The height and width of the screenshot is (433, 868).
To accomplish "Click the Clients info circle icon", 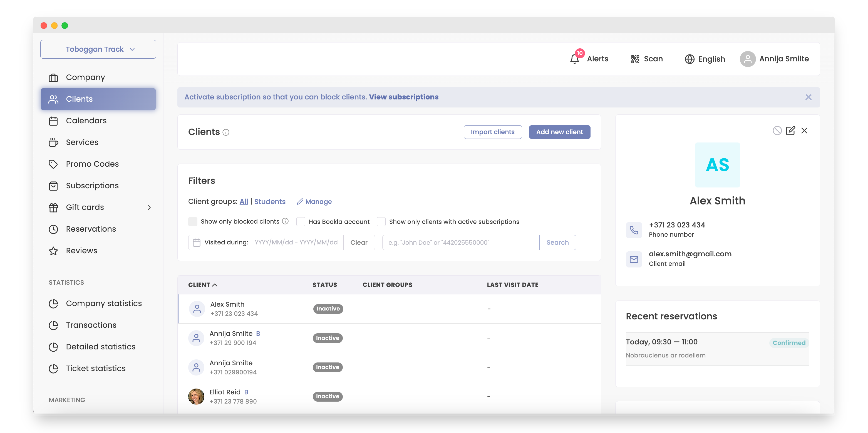I will tap(226, 132).
